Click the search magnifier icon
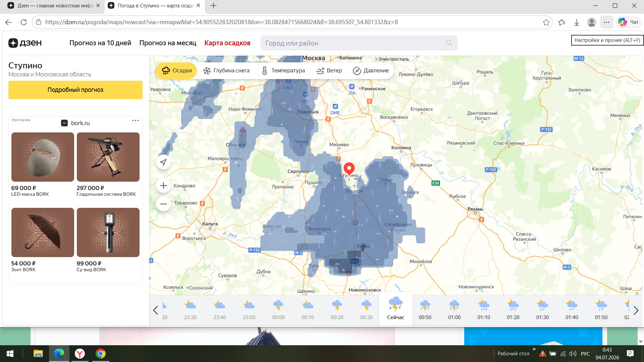644x362 pixels. click(x=449, y=43)
